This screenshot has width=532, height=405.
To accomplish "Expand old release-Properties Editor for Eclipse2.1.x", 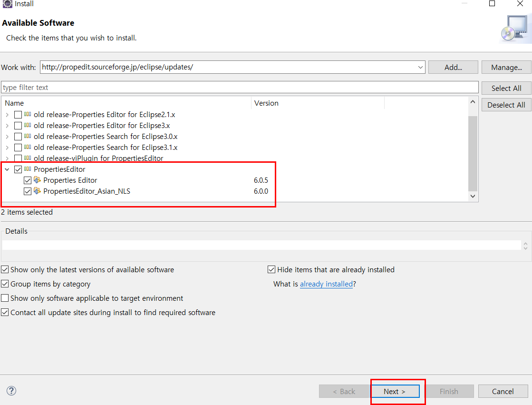I will click(7, 115).
